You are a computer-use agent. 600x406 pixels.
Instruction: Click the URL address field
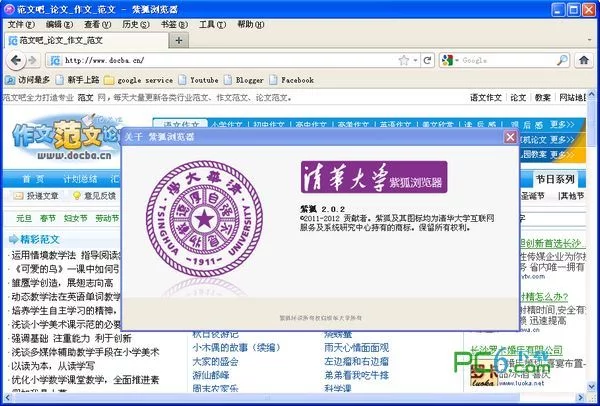(230, 60)
